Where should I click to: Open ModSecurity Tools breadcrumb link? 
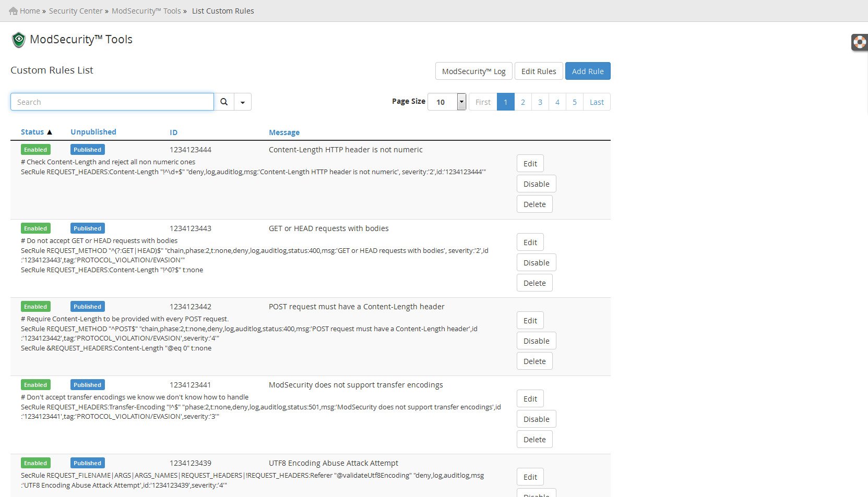pos(146,11)
